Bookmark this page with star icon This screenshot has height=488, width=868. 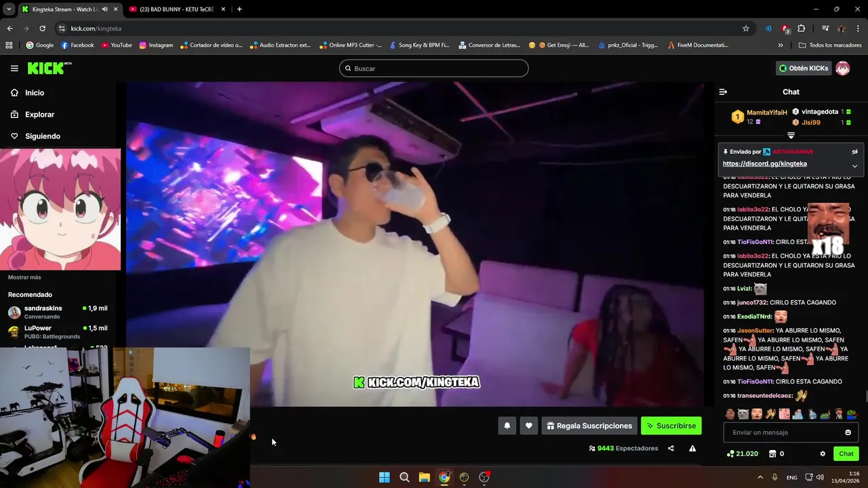(x=746, y=28)
